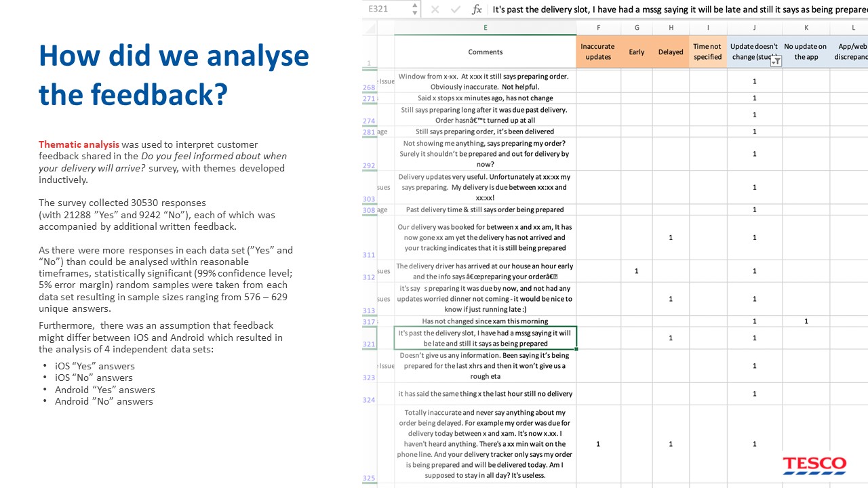Select the Comments header cell
This screenshot has height=488, width=868.
(486, 52)
